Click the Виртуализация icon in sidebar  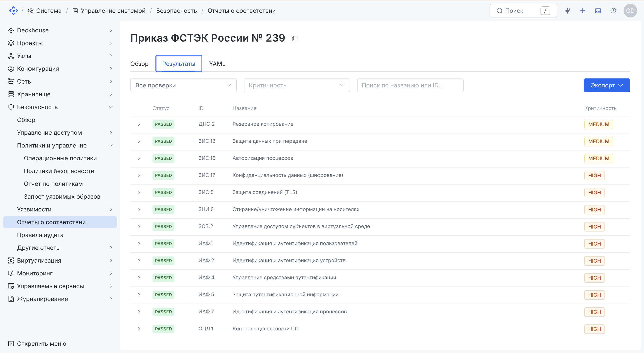[x=11, y=260]
